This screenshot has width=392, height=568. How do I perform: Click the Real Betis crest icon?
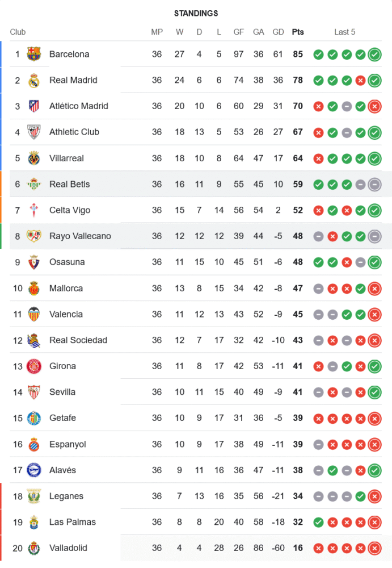coord(34,185)
